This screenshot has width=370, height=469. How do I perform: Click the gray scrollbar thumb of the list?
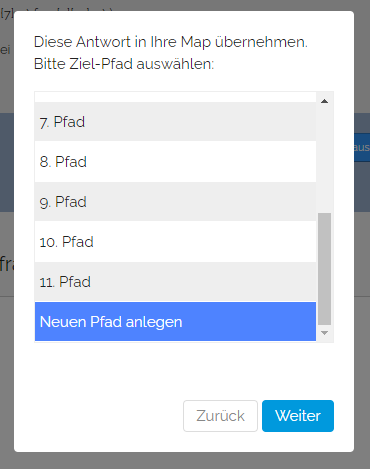pos(324,269)
